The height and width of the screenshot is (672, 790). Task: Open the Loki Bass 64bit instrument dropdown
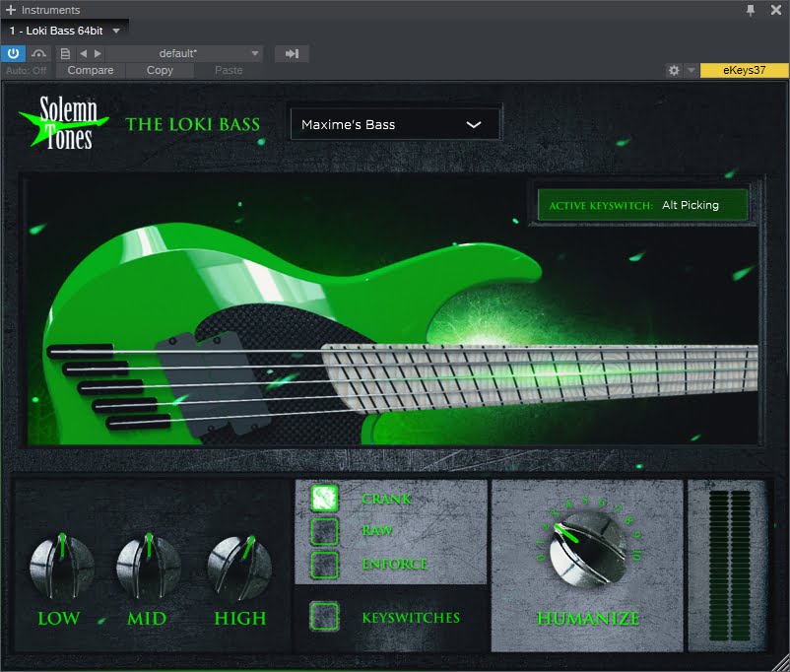[116, 31]
